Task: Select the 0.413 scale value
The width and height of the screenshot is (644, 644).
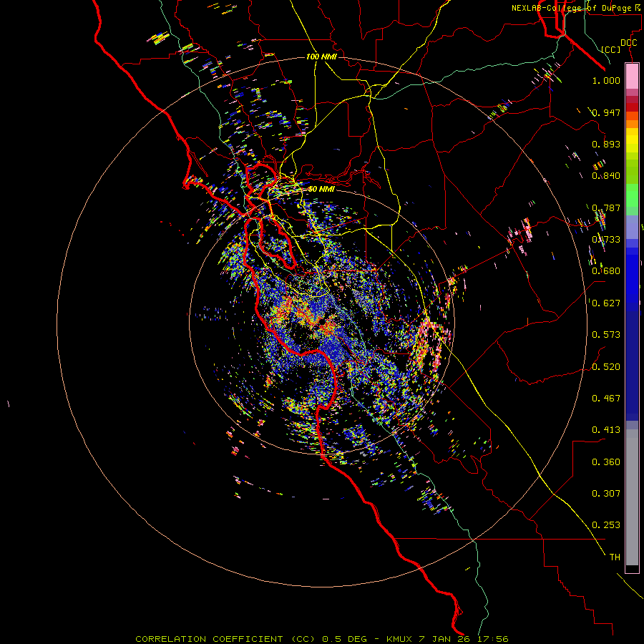Action: [606, 430]
